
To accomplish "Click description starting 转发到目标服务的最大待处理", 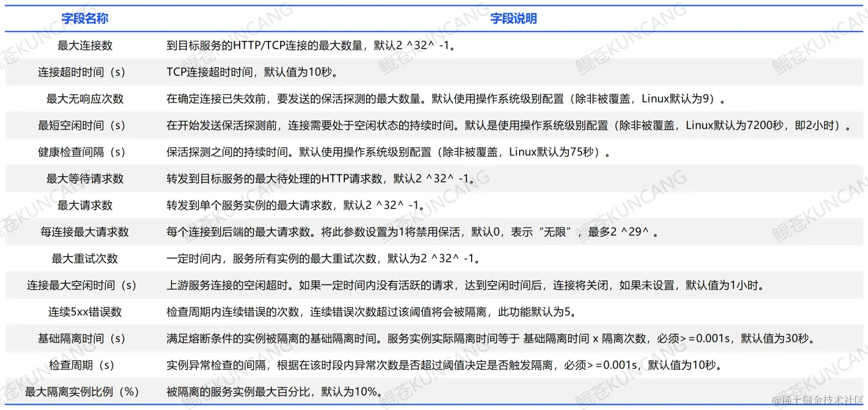I will point(321,178).
